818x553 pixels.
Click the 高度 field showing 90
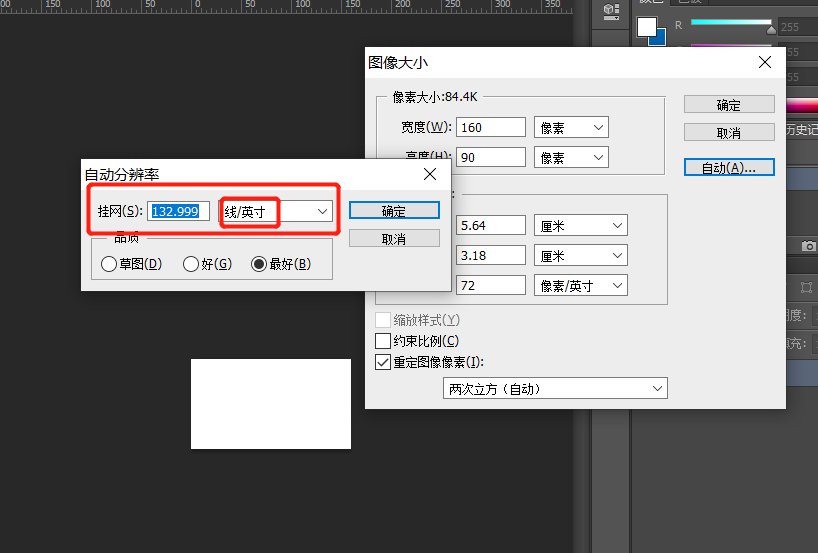coord(490,158)
